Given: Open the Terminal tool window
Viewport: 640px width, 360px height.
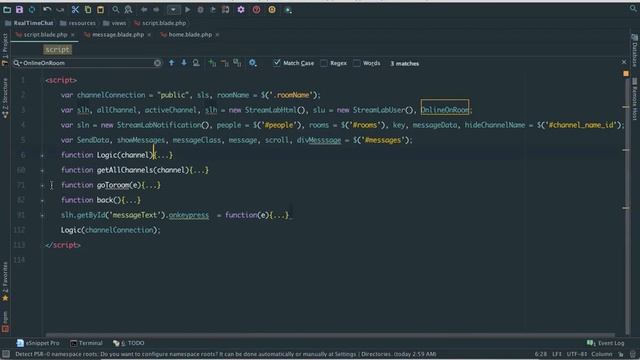Looking at the screenshot, I should pos(87,343).
